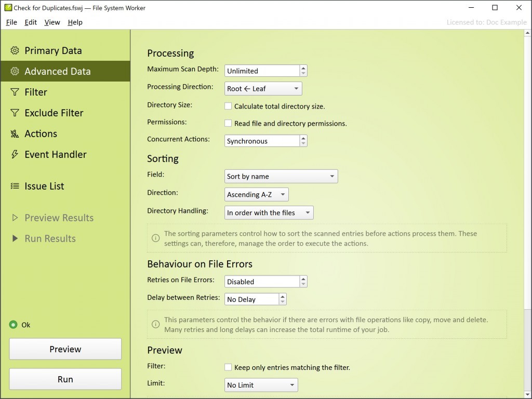Image resolution: width=532 pixels, height=399 pixels.
Task: Click the Exclude Filter funnel icon
Action: (15, 113)
